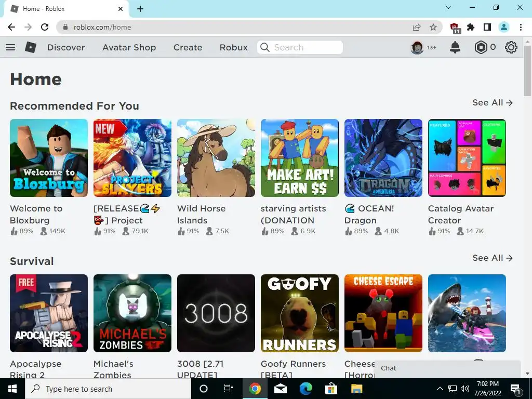Open Wild Horse Islands title link
This screenshot has height=399, width=532.
coord(201,215)
